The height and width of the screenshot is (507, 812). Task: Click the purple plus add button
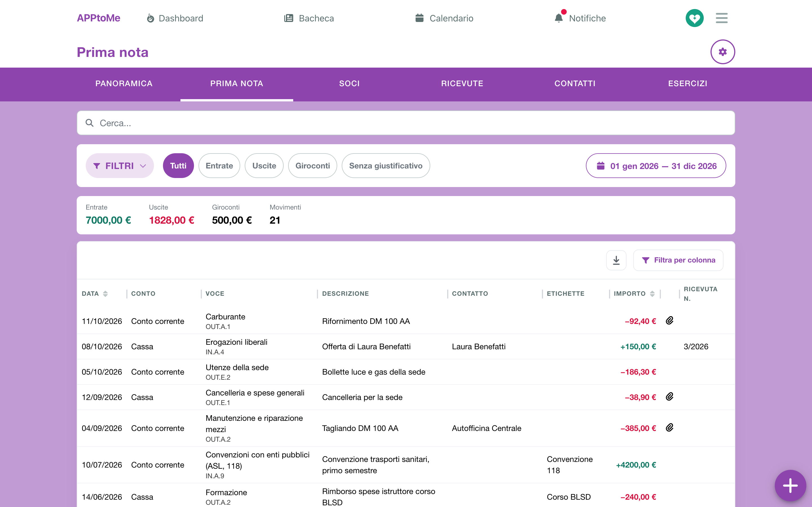[x=790, y=486]
